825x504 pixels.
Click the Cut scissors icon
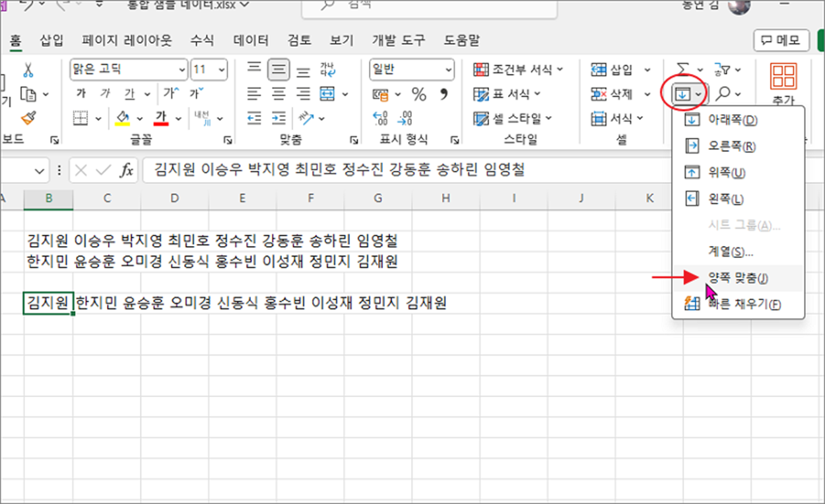28,70
